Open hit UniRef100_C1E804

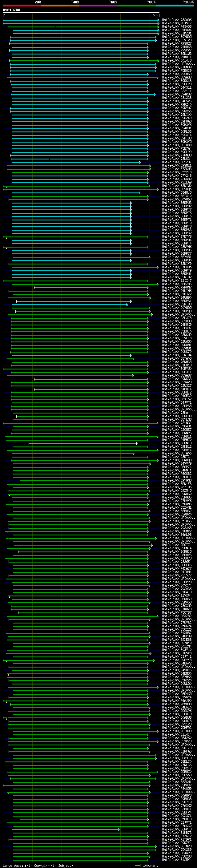[x=177, y=30]
